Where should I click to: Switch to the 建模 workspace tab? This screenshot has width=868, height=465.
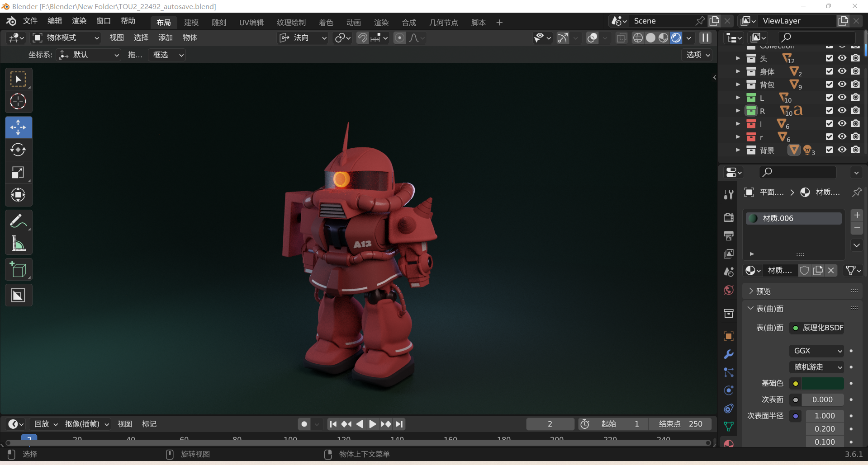coord(191,23)
